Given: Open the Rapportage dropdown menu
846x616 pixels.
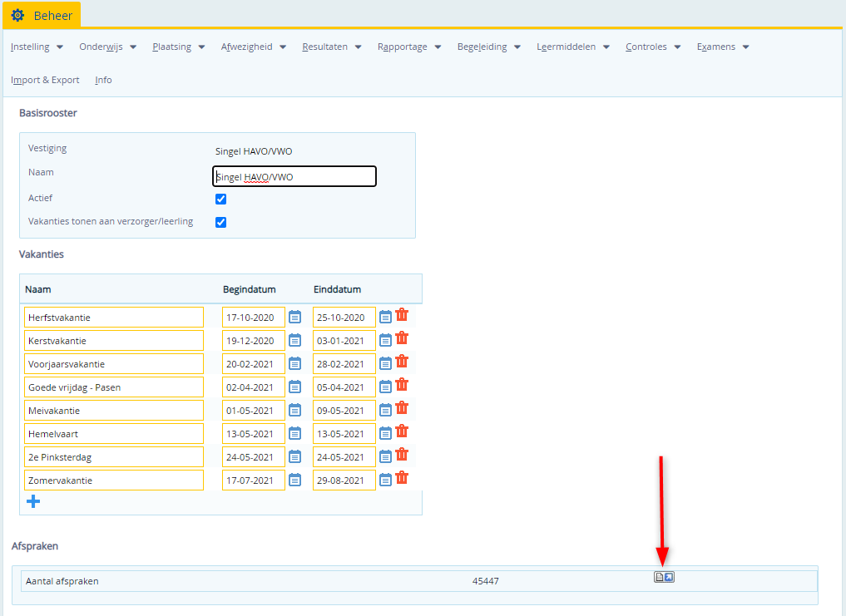Looking at the screenshot, I should [x=409, y=47].
